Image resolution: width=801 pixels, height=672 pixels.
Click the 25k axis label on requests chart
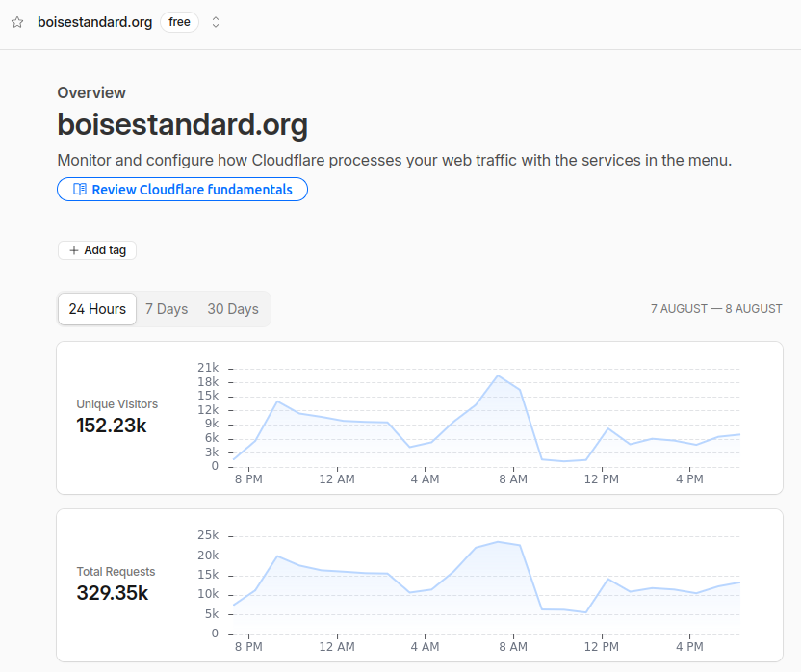click(x=208, y=535)
